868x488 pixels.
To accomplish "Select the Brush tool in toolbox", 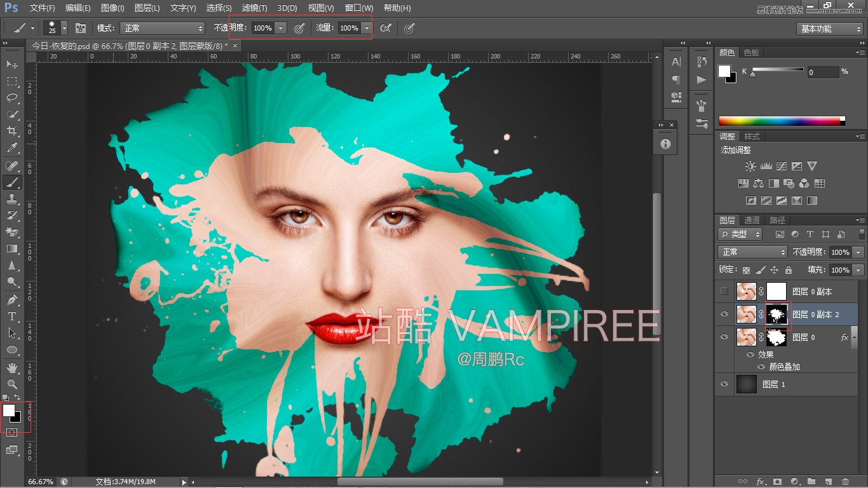I will click(12, 182).
